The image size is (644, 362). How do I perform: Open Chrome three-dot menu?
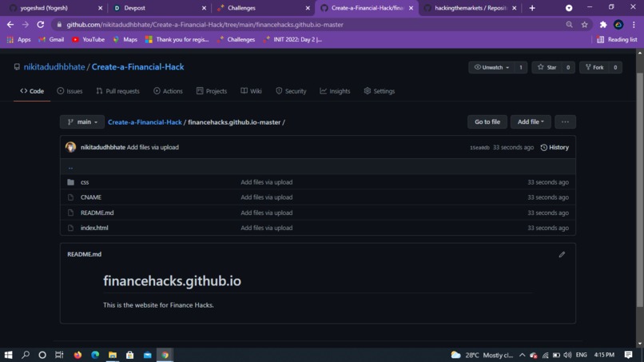point(634,25)
